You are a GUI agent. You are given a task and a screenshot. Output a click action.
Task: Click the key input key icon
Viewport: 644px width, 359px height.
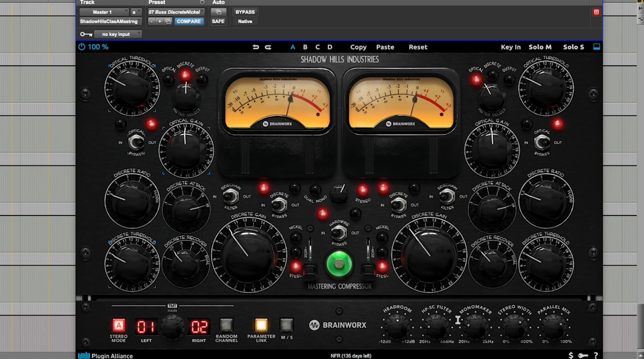tap(86, 34)
